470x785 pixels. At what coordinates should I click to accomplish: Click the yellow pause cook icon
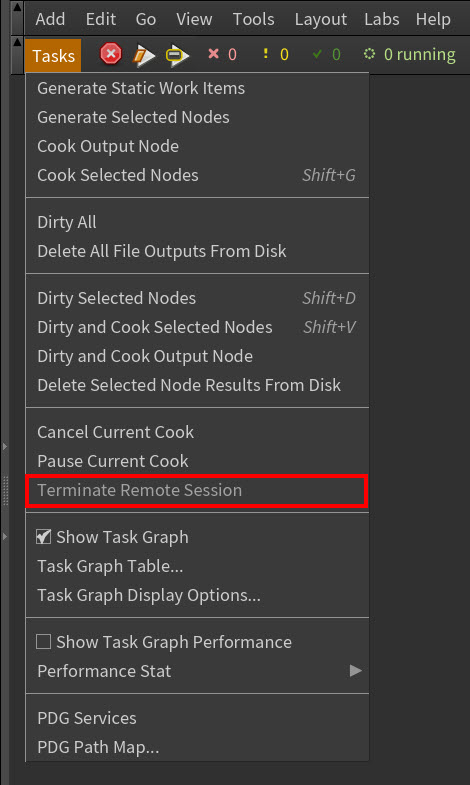177,55
